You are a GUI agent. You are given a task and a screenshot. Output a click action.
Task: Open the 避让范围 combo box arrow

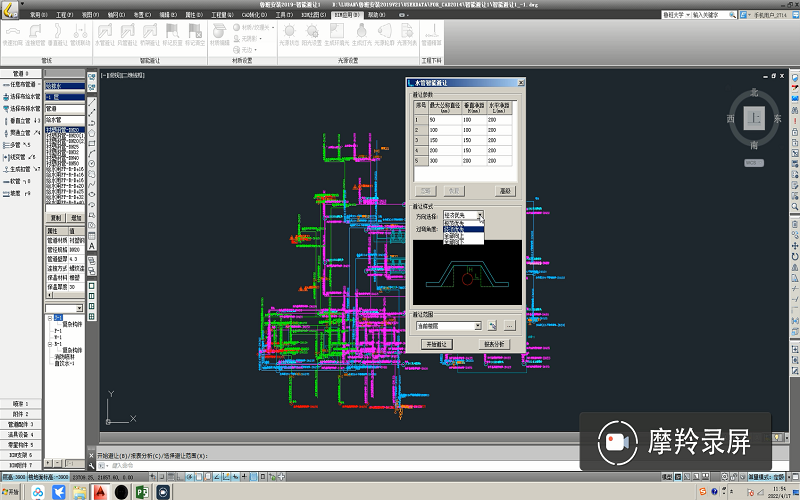(478, 326)
